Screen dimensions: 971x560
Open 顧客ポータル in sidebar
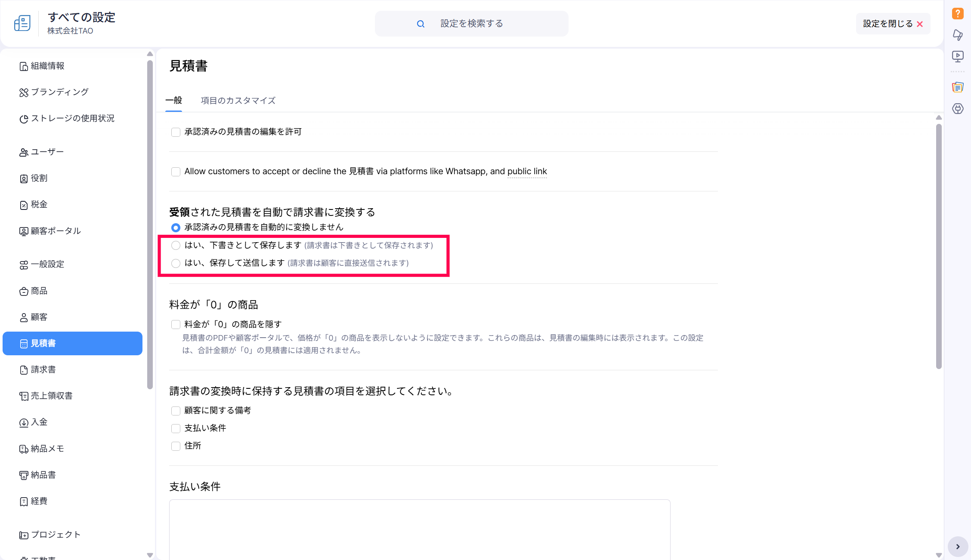[55, 231]
